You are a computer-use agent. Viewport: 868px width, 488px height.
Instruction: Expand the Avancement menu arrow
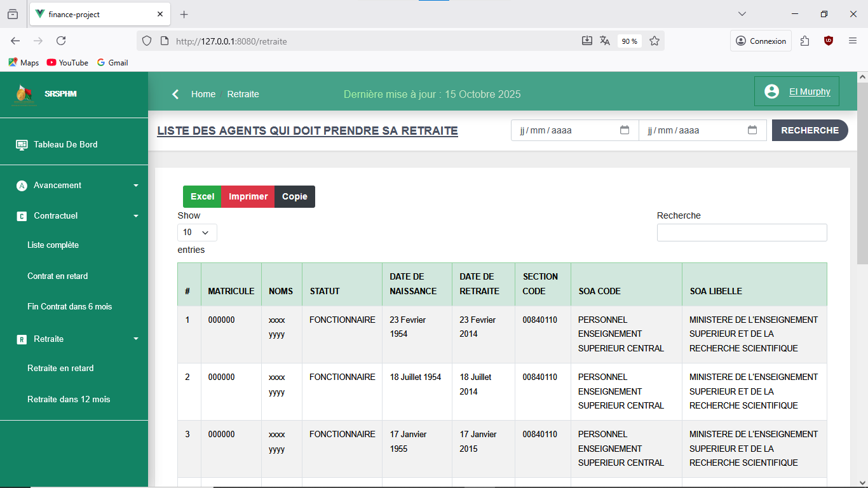136,186
